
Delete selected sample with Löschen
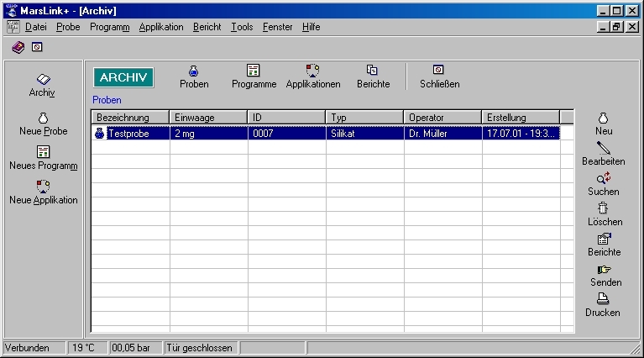[x=603, y=209]
